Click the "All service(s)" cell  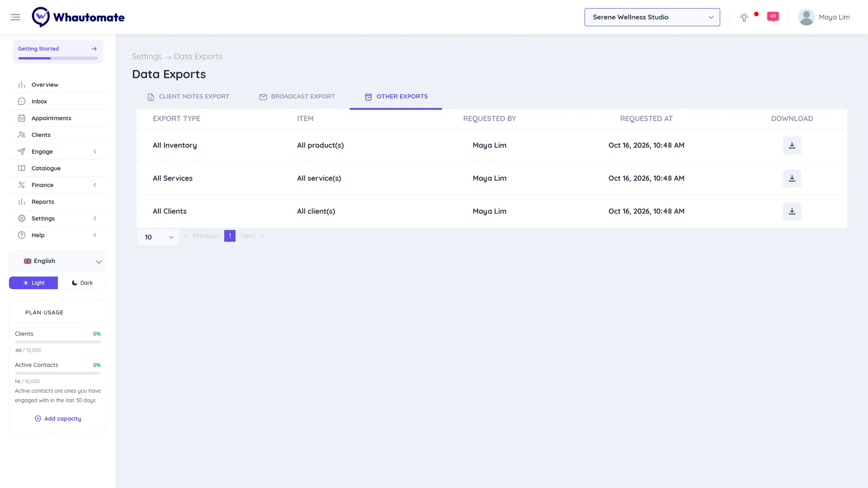(x=319, y=178)
